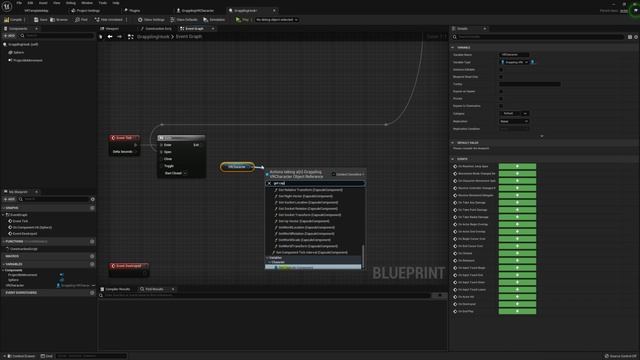
Task: Collapse the Default Value section
Action: [x=453, y=143]
